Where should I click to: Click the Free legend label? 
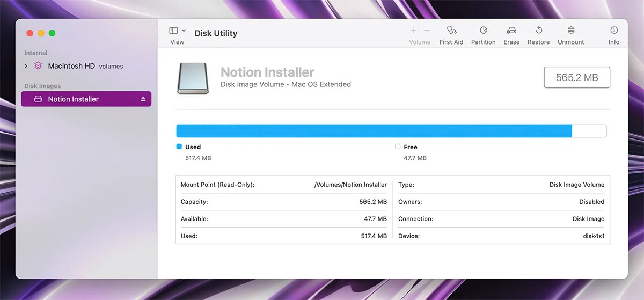pyautogui.click(x=411, y=147)
